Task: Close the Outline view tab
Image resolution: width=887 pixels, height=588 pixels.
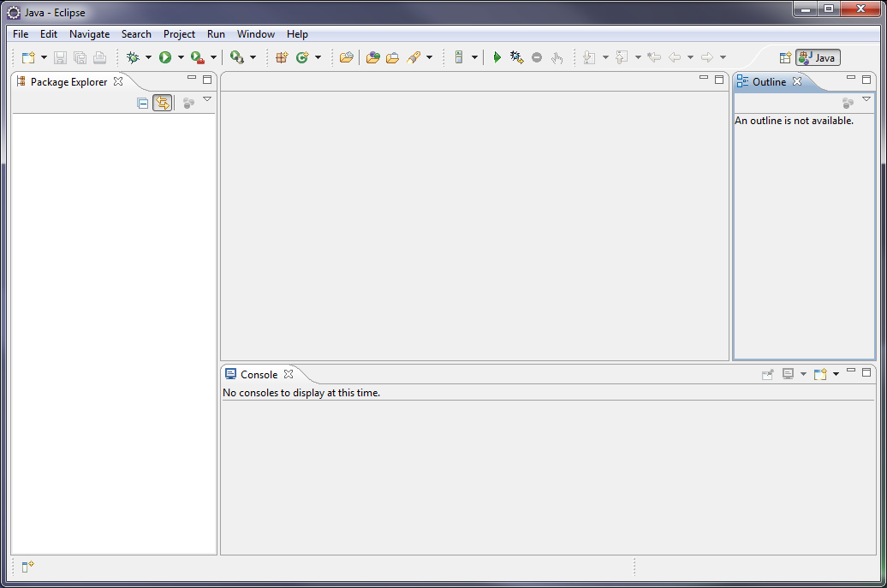Action: pyautogui.click(x=797, y=81)
